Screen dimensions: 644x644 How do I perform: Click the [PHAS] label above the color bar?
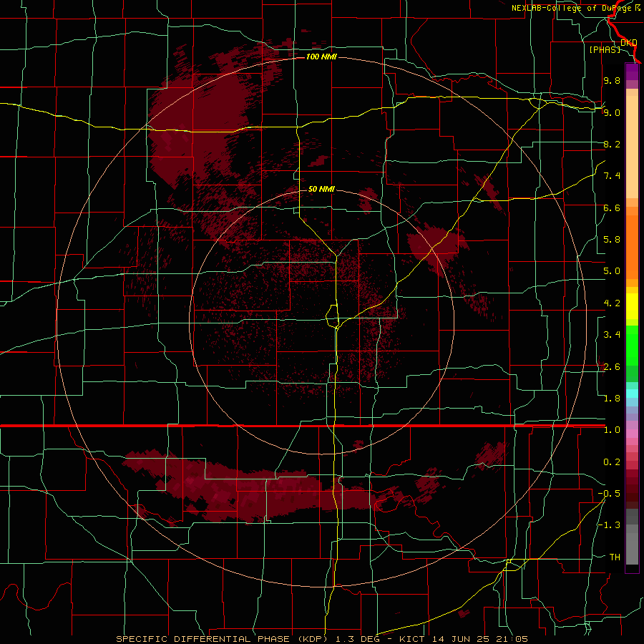coord(605,49)
